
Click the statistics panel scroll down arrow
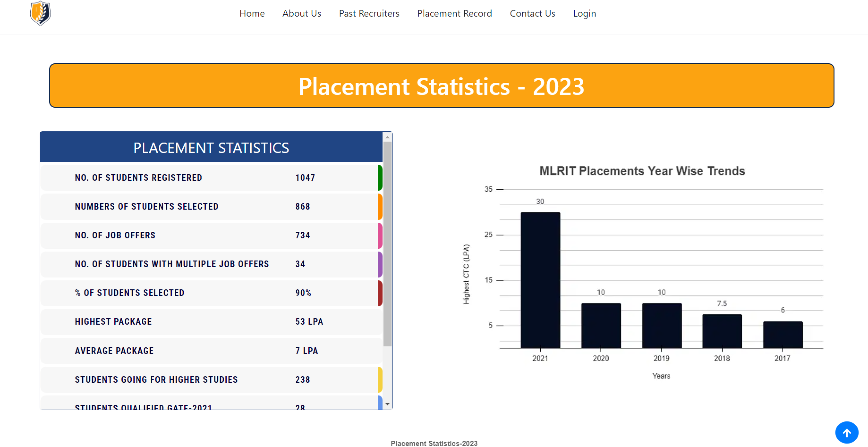387,404
